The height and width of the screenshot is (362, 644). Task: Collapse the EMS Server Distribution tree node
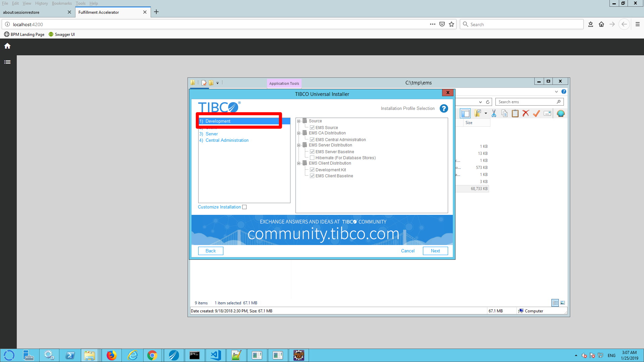tap(299, 145)
